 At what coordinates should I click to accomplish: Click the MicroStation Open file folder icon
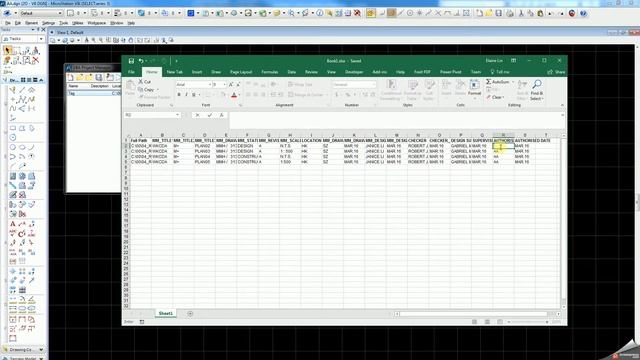click(489, 13)
